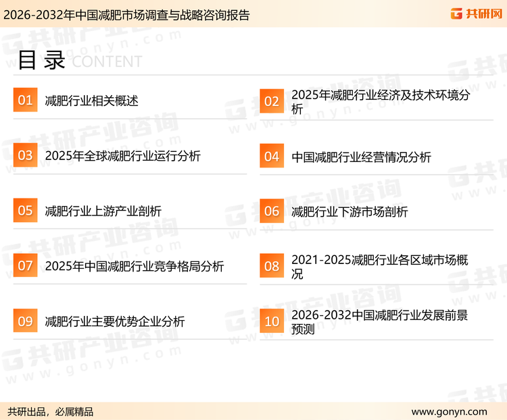Viewport: 507px width, 420px height.
Task: Open 中国减肥行业经营情况分析 entry
Action: (361, 157)
